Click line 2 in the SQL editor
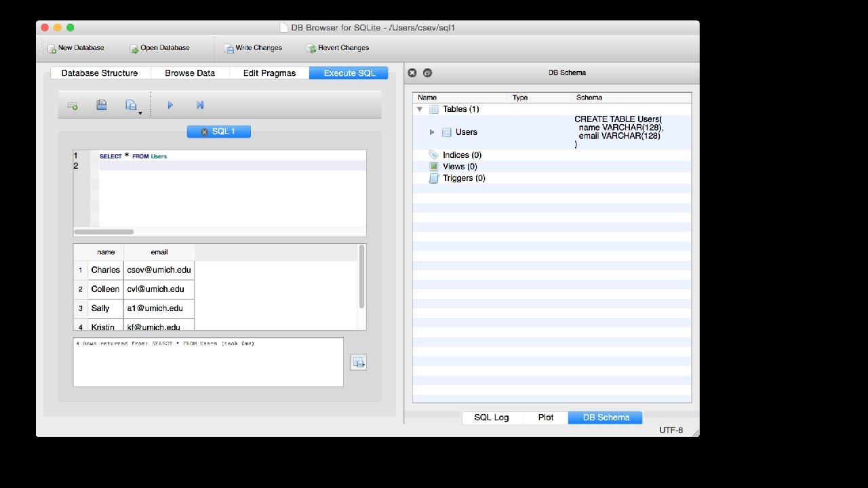This screenshot has width=868, height=488. 232,165
